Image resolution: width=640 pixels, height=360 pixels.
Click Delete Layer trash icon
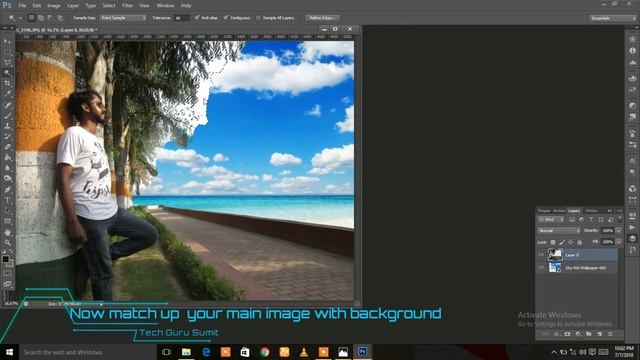[x=610, y=334]
